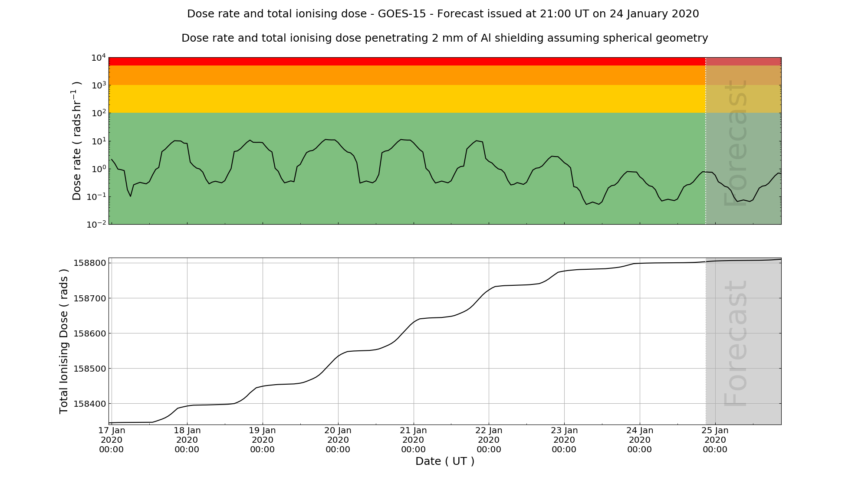
Task: Click the 2 mm Al shielding subtitle
Action: (x=444, y=38)
